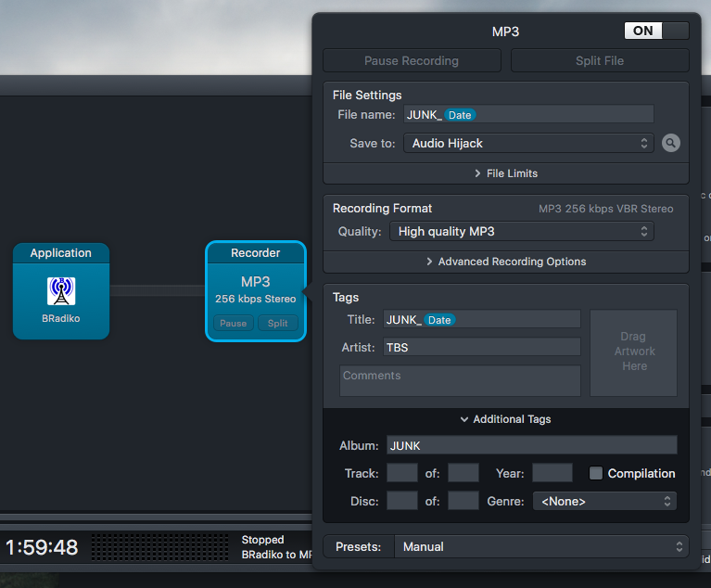
Task: Open the Save to Audio Hijack dropdown
Action: [528, 143]
